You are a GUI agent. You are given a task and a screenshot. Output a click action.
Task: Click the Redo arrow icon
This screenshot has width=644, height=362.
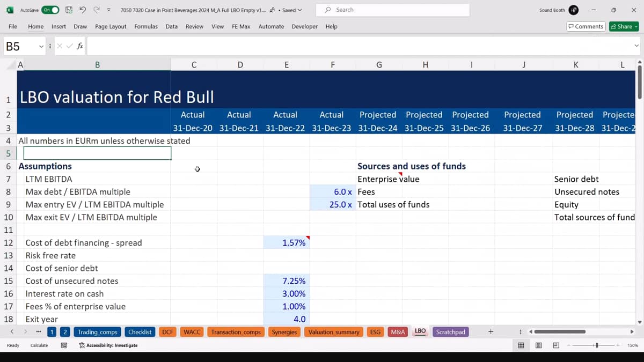(x=97, y=10)
